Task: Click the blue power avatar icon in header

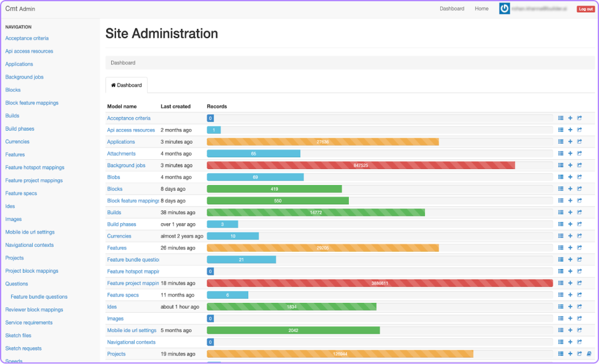Action: 505,9
